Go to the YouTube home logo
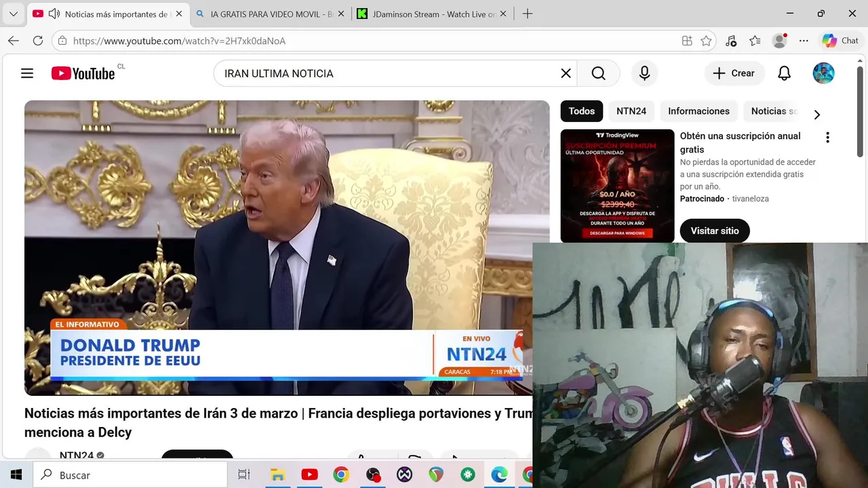Screen dimensions: 868x488 tap(83, 73)
